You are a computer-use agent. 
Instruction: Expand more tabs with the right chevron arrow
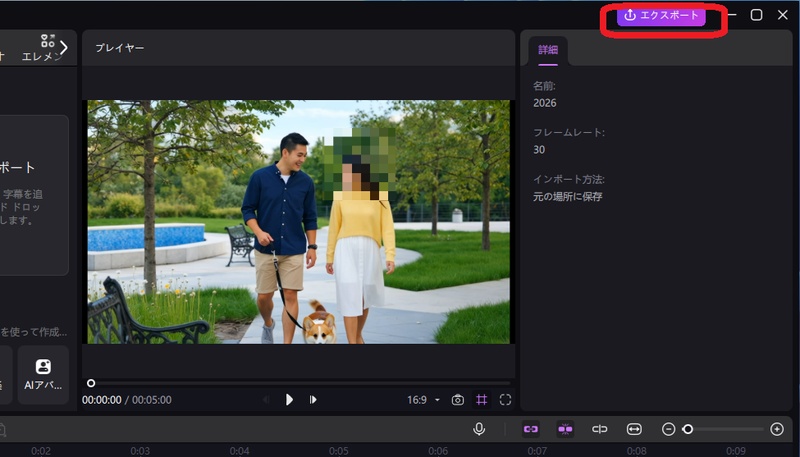pyautogui.click(x=64, y=48)
